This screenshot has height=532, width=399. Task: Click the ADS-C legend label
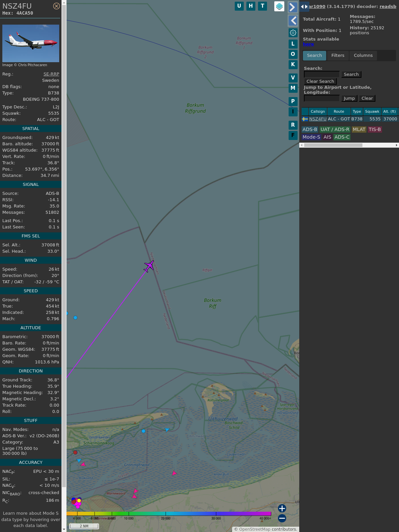tap(342, 137)
